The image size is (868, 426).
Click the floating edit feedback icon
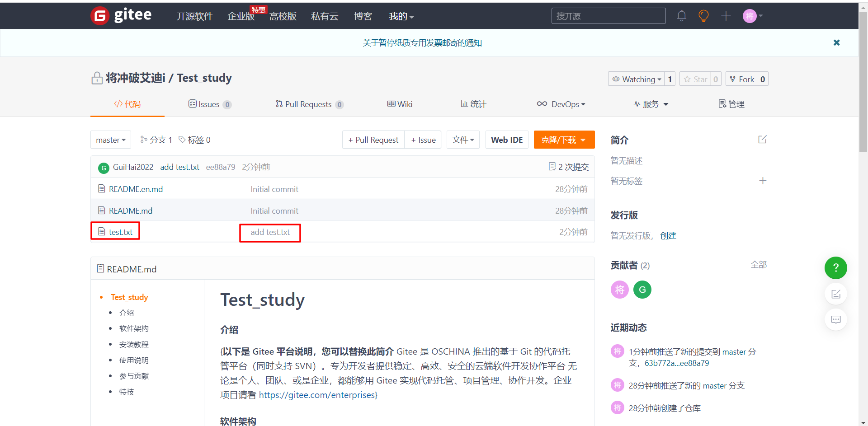836,294
